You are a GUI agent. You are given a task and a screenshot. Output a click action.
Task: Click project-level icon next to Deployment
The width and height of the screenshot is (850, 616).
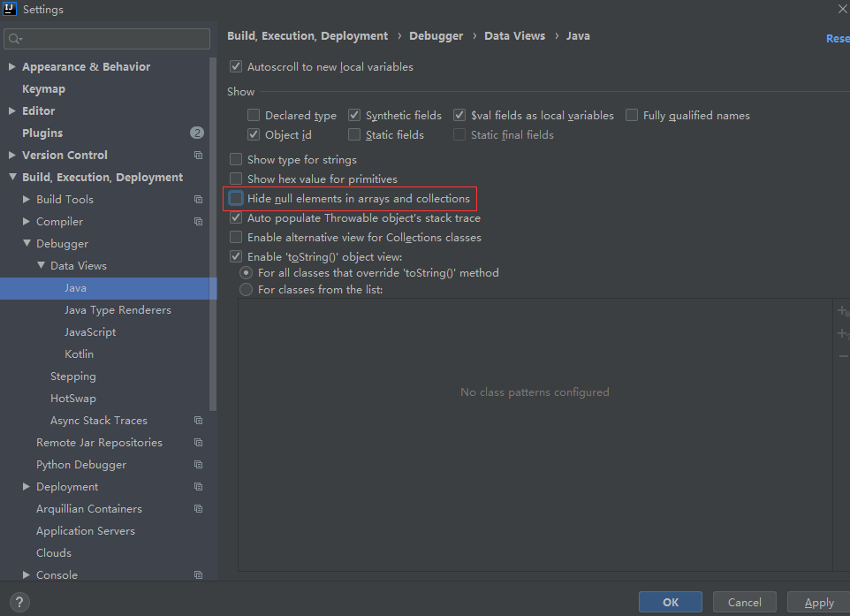click(x=199, y=487)
